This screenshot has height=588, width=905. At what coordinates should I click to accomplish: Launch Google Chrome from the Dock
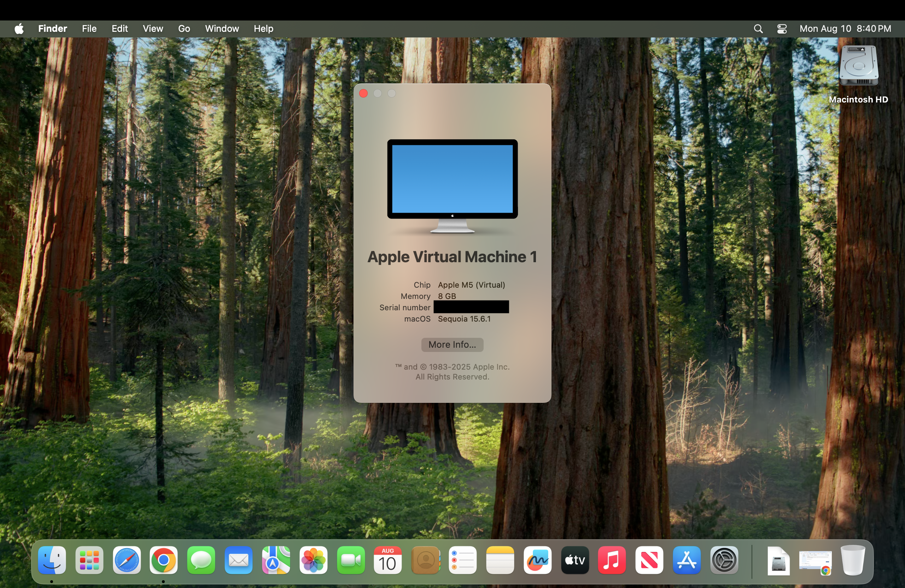coord(164,560)
